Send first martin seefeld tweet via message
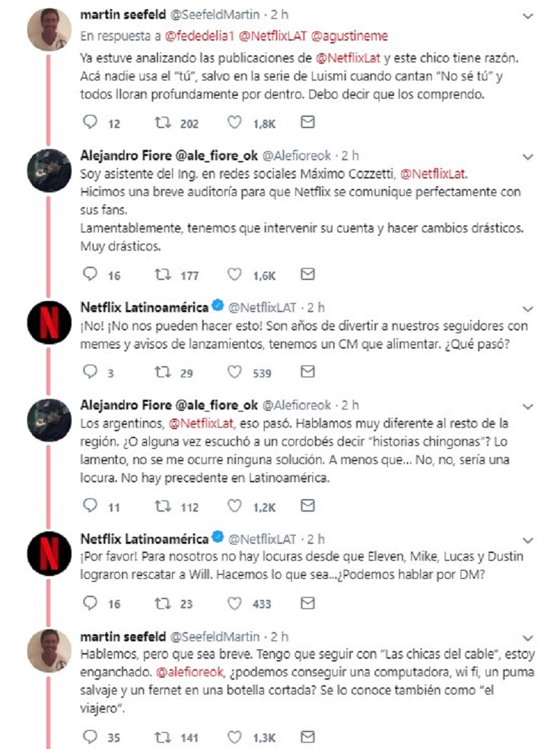 click(x=307, y=122)
